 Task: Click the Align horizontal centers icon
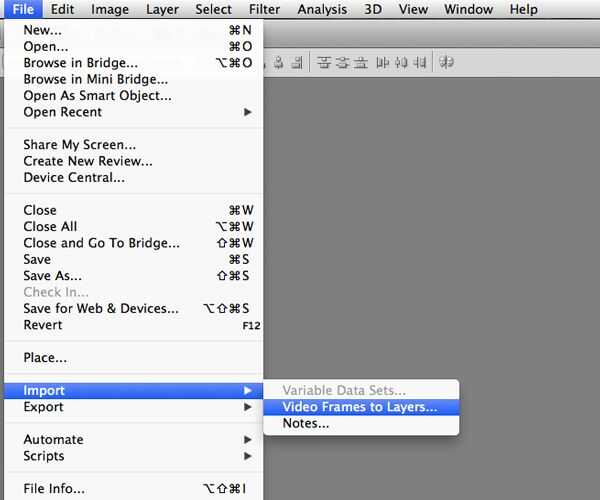coord(279,62)
